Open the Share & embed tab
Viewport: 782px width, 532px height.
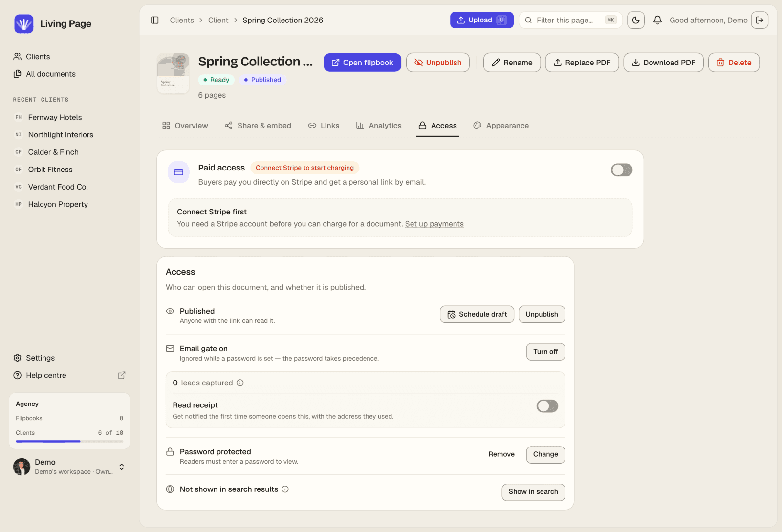(x=258, y=126)
